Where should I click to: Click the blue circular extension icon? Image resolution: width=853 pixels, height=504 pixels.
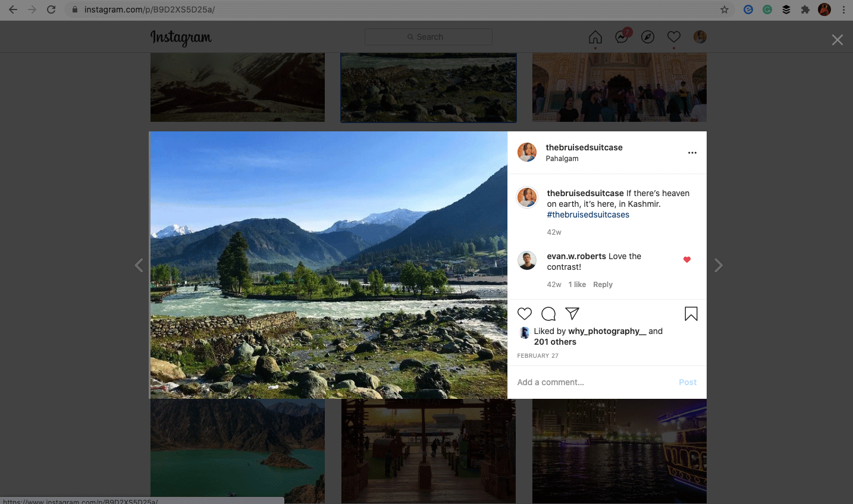[748, 10]
